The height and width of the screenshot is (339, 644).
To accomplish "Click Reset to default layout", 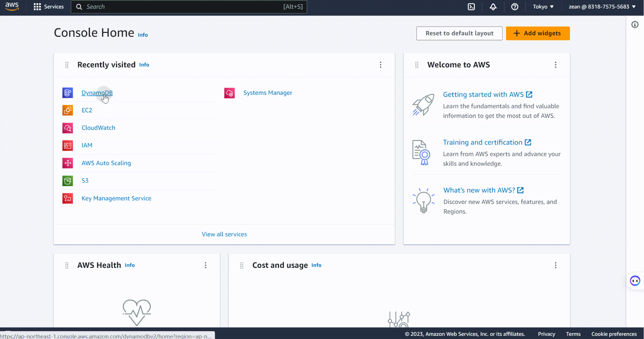I will click(459, 33).
